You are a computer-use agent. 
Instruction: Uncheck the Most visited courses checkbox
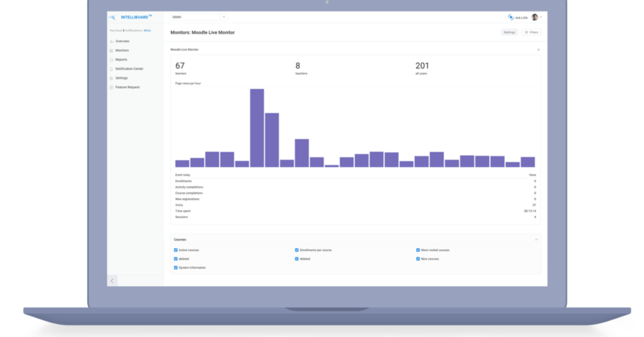(x=418, y=250)
